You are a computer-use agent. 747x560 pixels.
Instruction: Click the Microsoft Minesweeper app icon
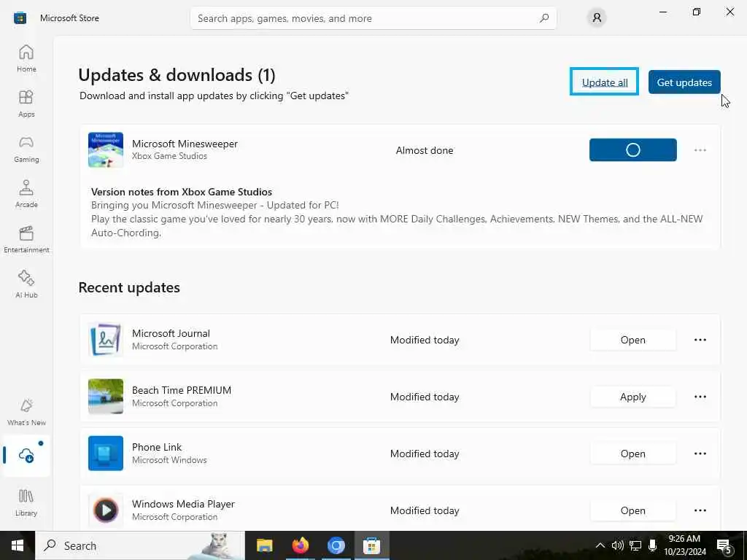tap(106, 150)
